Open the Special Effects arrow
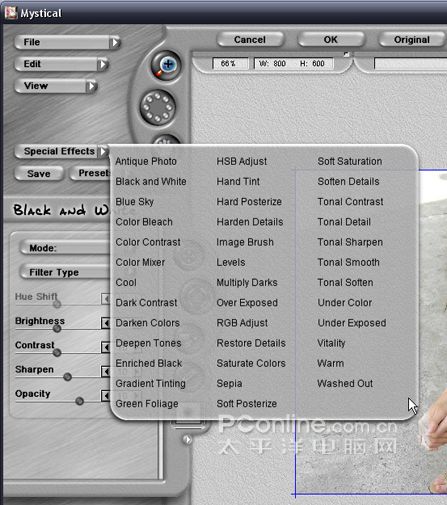 click(103, 151)
